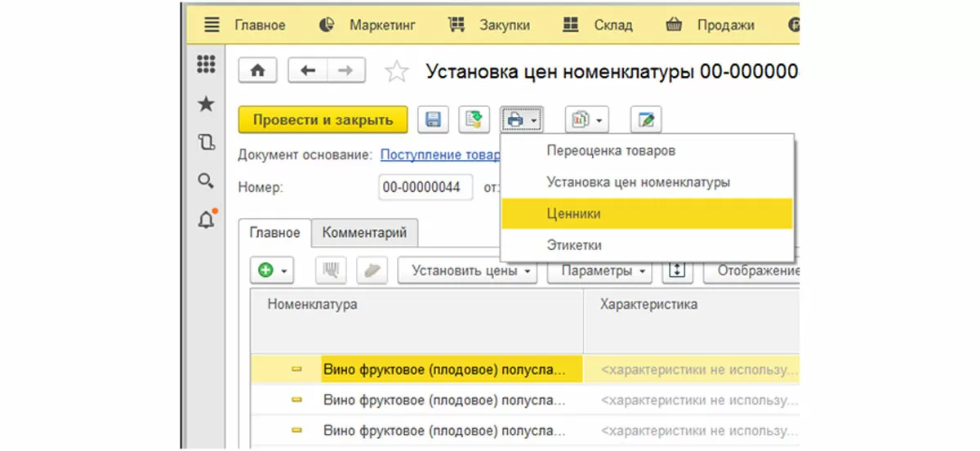Expand the Установить цены dropdown
Image resolution: width=980 pixels, height=451 pixels.
(467, 270)
